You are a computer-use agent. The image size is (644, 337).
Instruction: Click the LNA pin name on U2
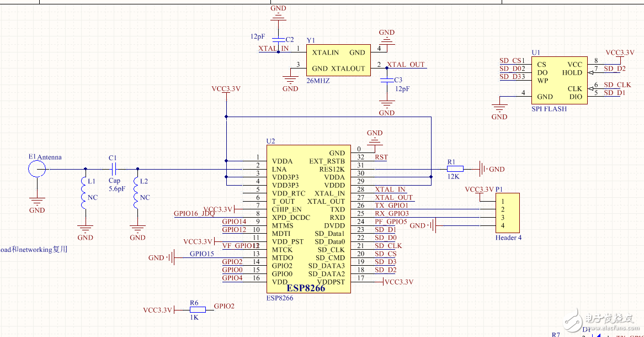coord(279,169)
